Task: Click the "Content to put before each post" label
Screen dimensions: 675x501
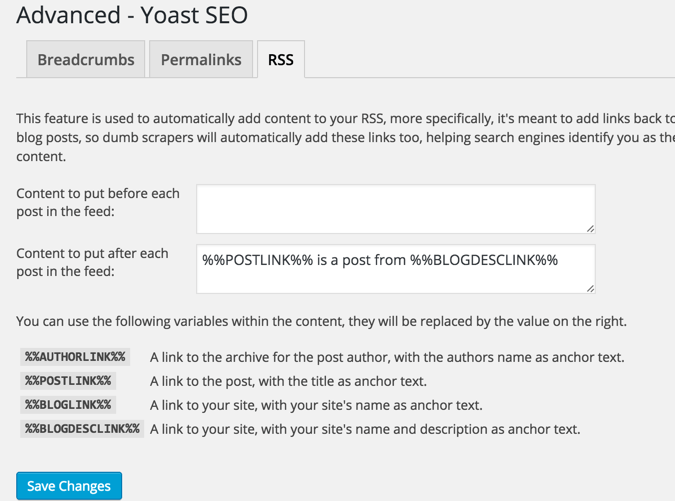Action: click(98, 203)
